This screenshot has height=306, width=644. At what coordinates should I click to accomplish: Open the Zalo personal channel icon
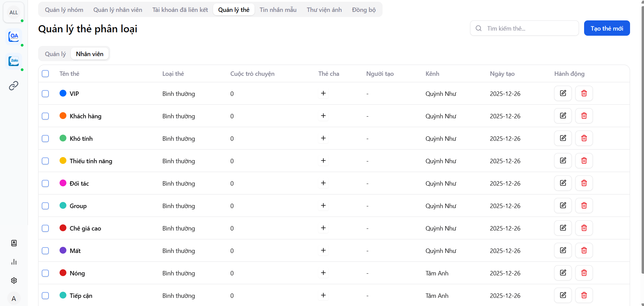click(x=14, y=61)
